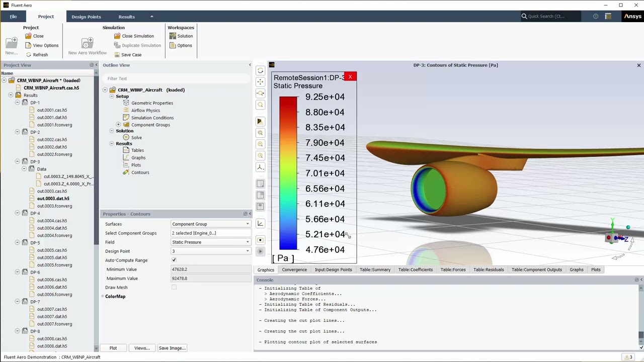
Task: Select Airflow Physics in Outline View
Action: coord(145,110)
